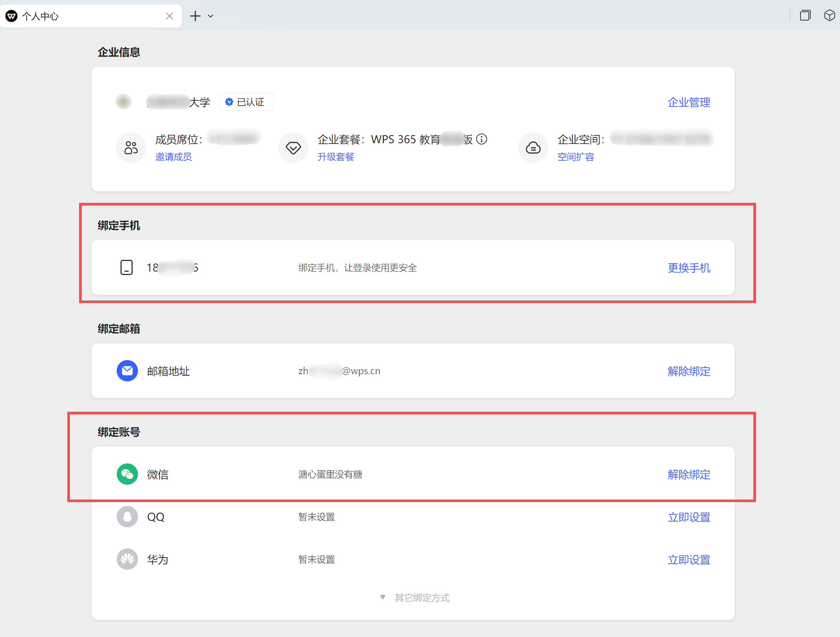This screenshot has height=637, width=840.
Task: Click the QQ penguin icon
Action: click(x=127, y=517)
